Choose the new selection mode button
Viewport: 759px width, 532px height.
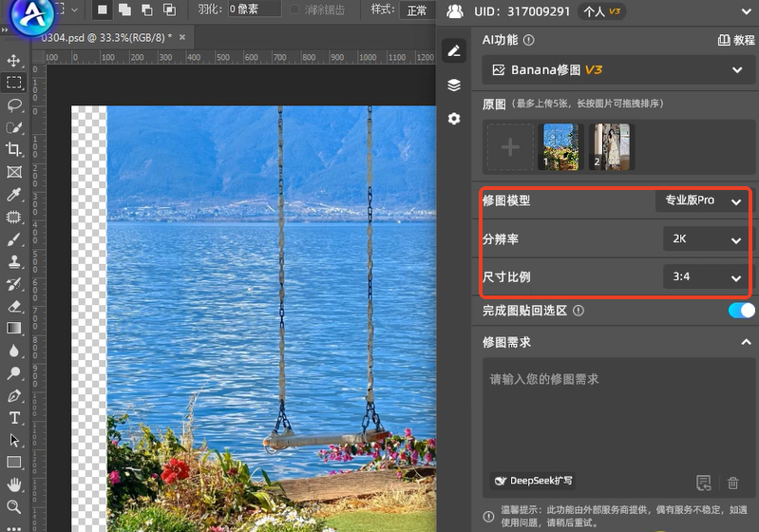point(103,9)
